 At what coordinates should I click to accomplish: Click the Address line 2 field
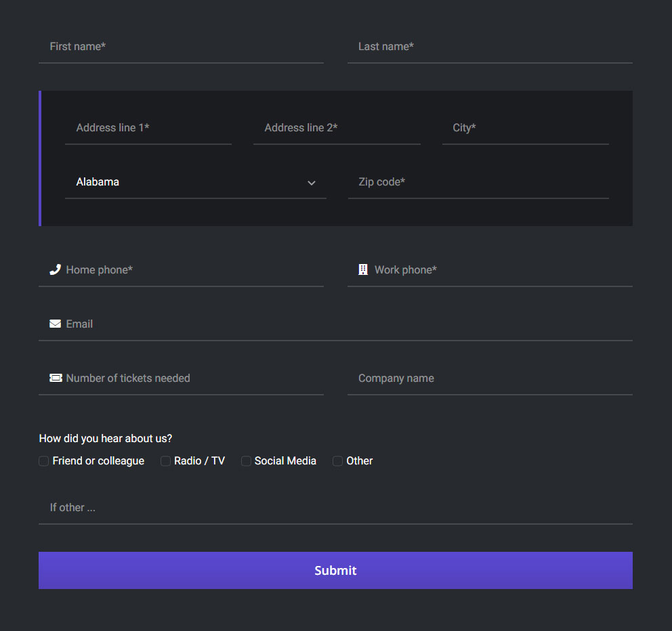tap(337, 128)
